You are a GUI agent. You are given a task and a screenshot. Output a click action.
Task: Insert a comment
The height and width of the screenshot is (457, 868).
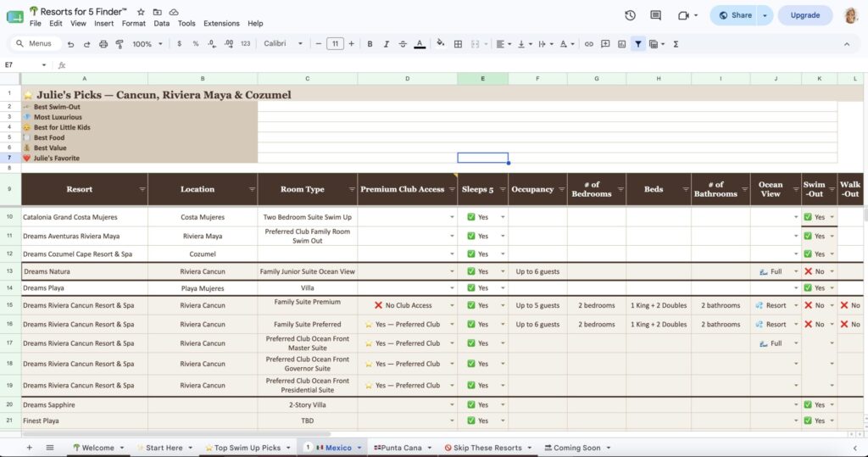605,44
